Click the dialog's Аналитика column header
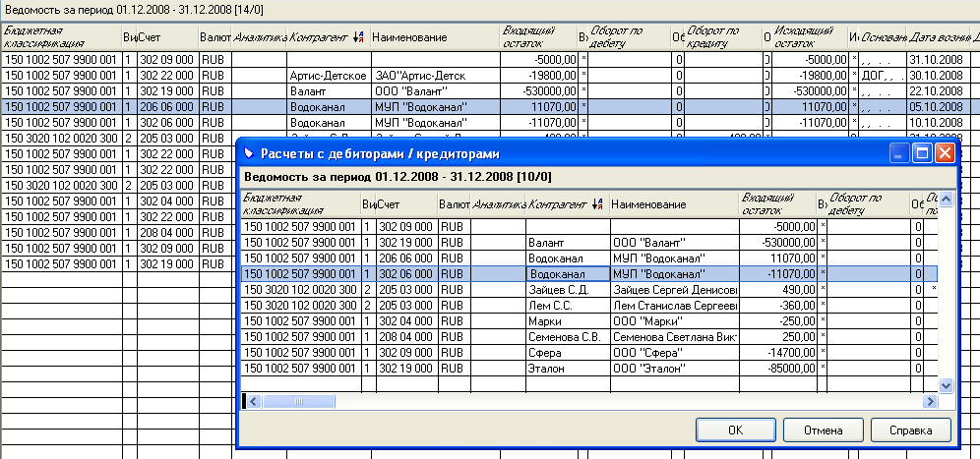The image size is (980, 459). click(498, 204)
